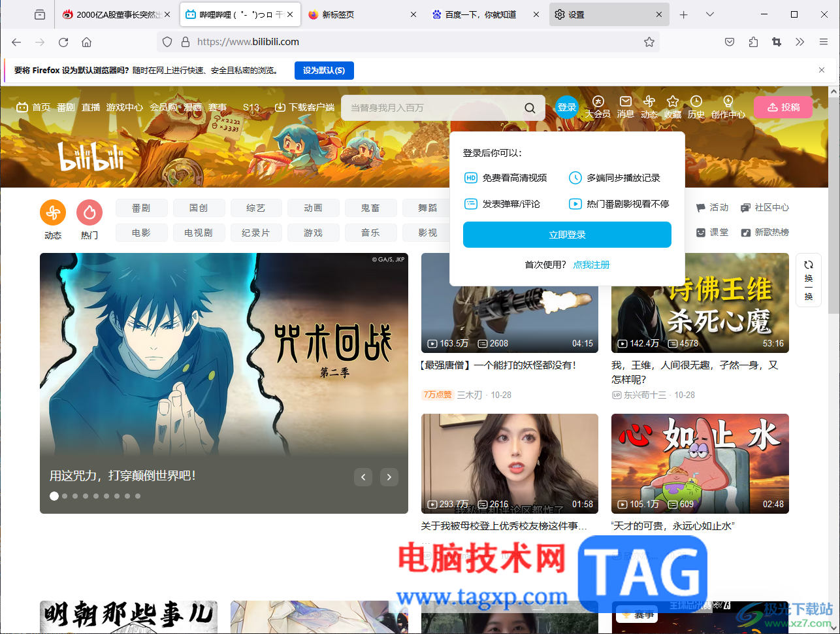Image resolution: width=840 pixels, height=634 pixels.
Task: Click the 动态 pinwheel icon in the sidebar
Action: (x=53, y=212)
